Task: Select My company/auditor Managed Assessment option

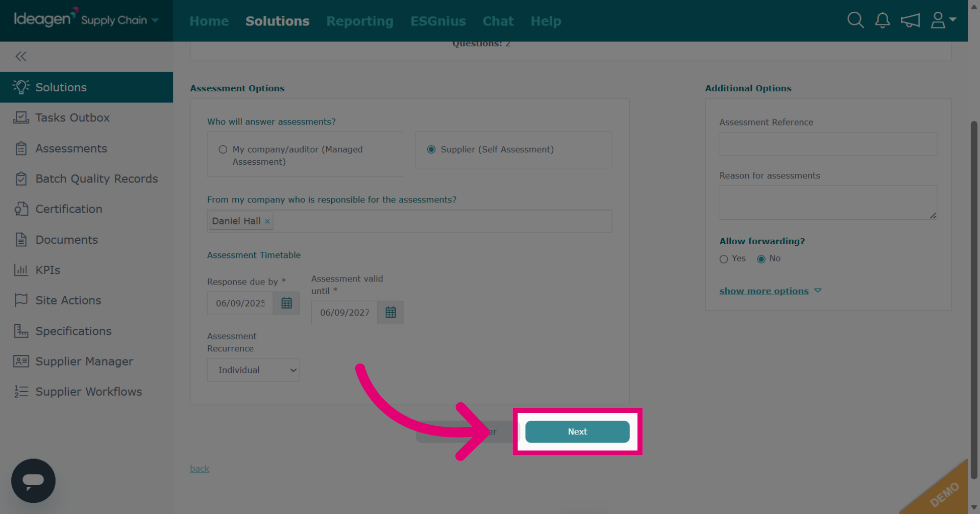Action: coord(223,149)
